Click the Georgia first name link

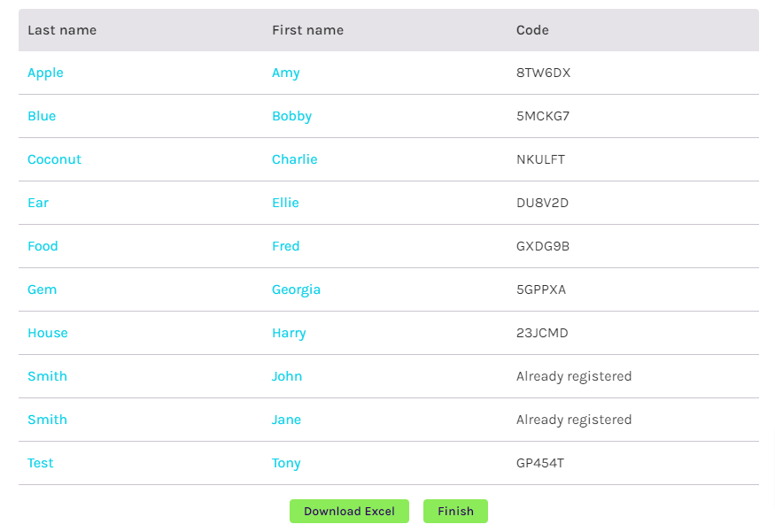[296, 289]
